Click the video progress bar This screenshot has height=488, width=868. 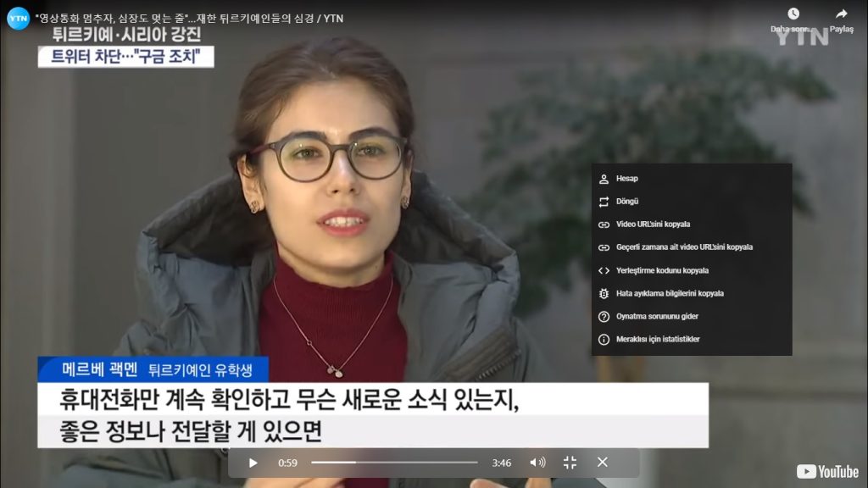394,463
